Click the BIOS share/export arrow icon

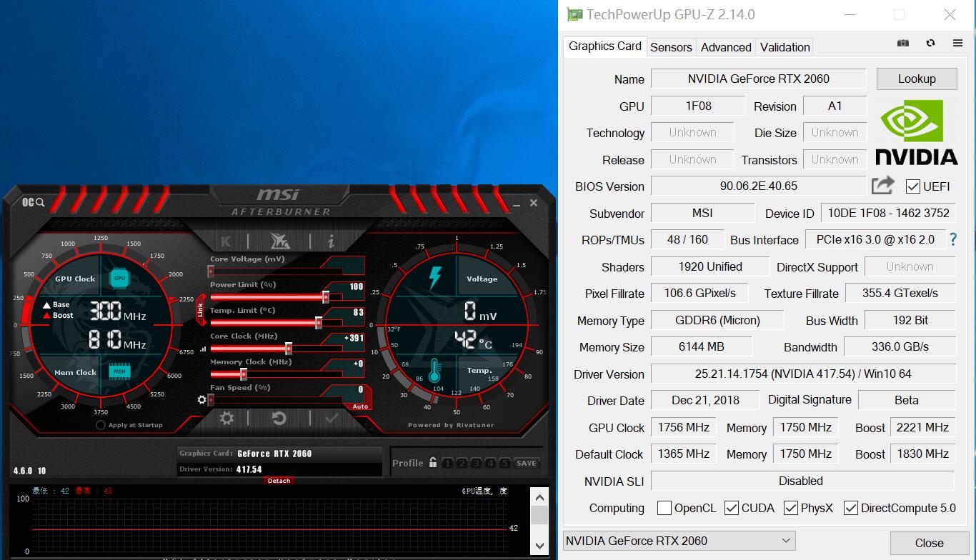click(x=883, y=185)
